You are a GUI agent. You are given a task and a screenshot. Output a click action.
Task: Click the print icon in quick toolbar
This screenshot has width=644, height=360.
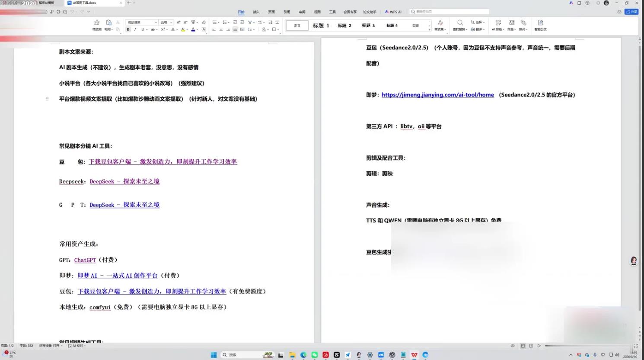pos(58,12)
